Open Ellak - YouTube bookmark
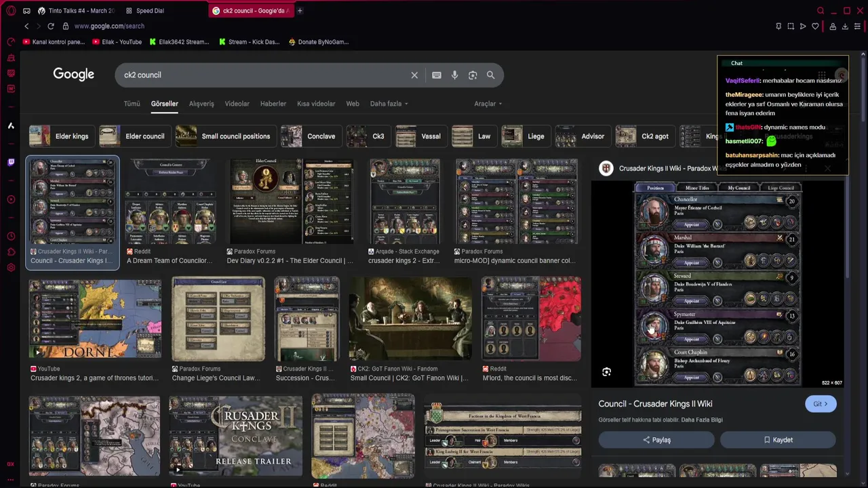This screenshot has width=868, height=488. pyautogui.click(x=117, y=42)
